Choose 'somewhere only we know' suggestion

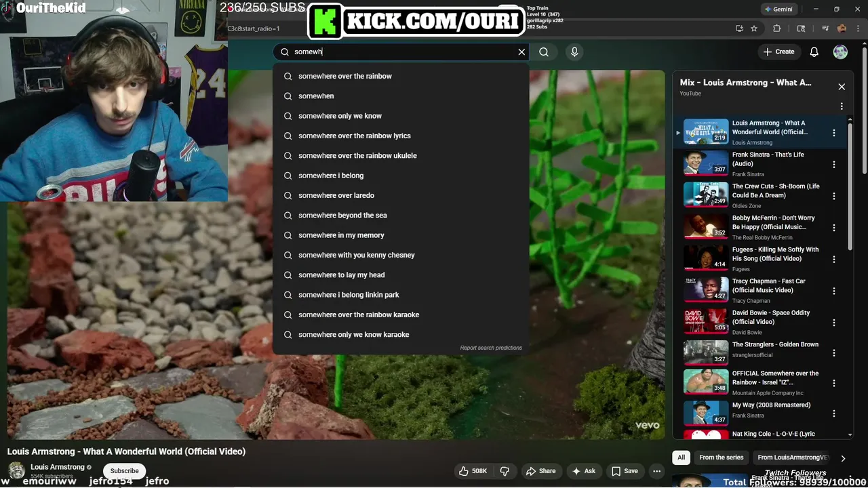[401, 116]
